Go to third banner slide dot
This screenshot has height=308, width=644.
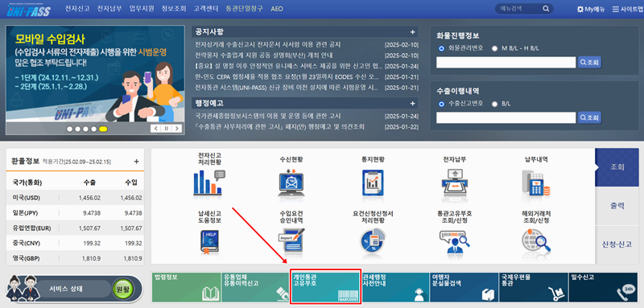point(85,129)
